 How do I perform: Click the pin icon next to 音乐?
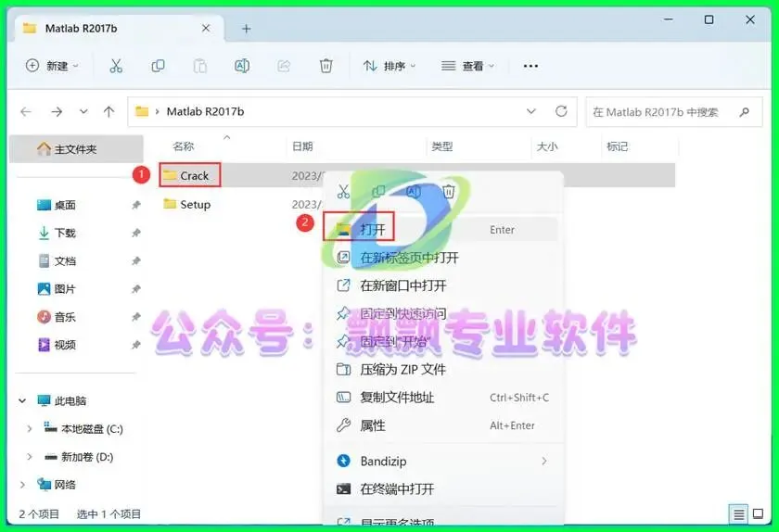point(135,316)
